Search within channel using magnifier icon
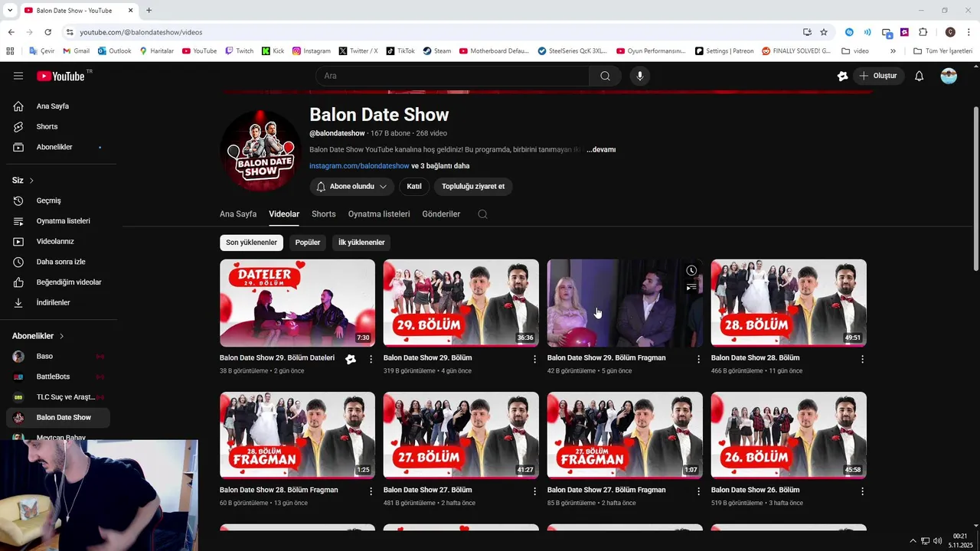Viewport: 980px width, 551px height. [x=482, y=214]
